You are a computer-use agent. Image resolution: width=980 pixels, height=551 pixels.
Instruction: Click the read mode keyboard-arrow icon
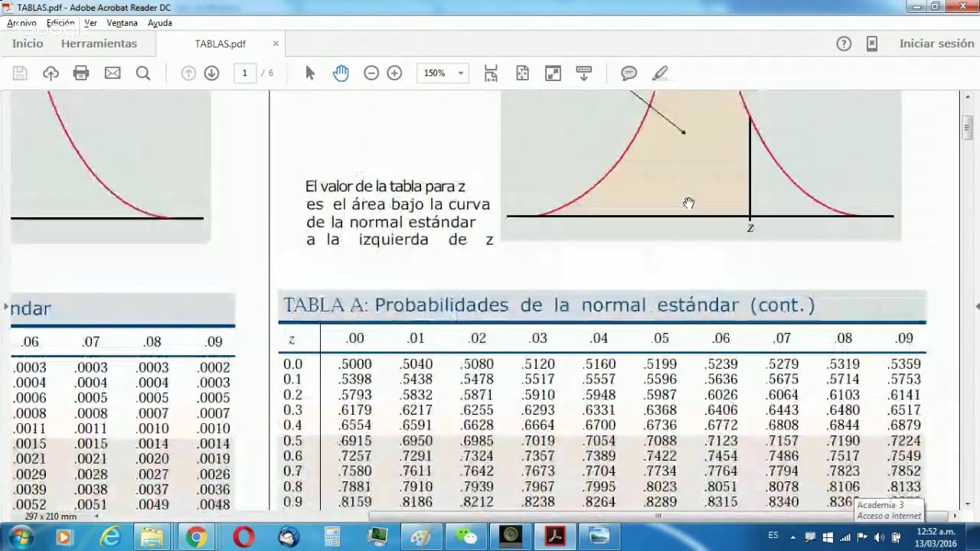583,73
